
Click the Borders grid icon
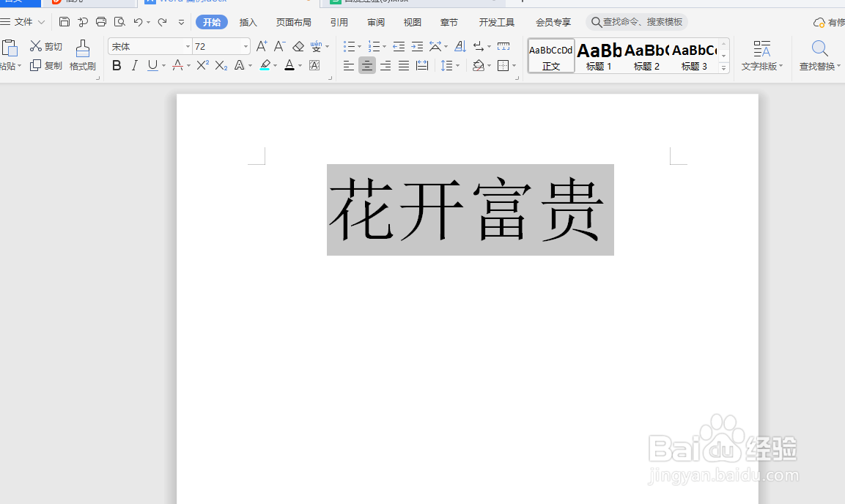[x=503, y=66]
